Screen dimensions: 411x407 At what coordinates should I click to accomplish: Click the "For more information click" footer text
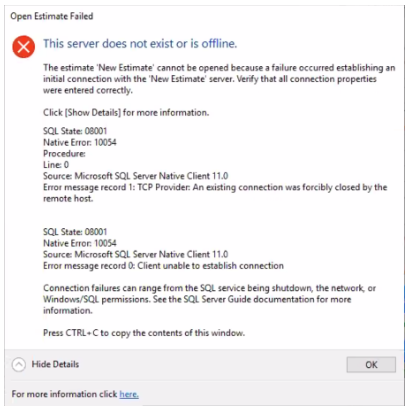click(64, 394)
